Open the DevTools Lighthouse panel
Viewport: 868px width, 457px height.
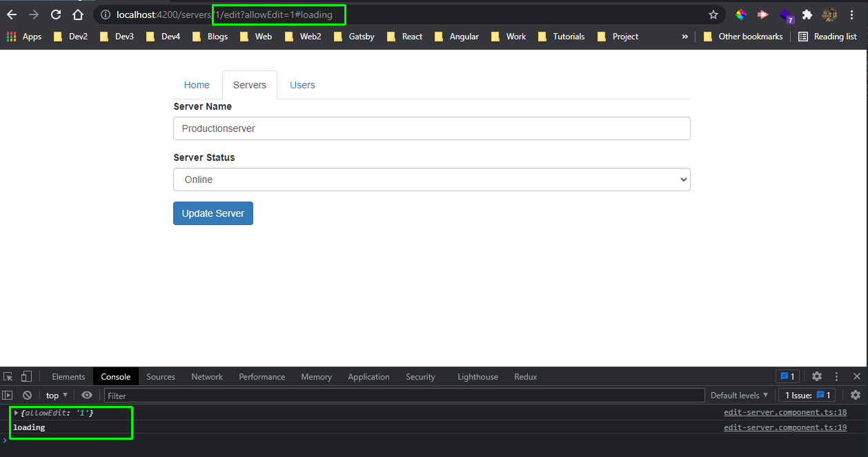pos(478,377)
